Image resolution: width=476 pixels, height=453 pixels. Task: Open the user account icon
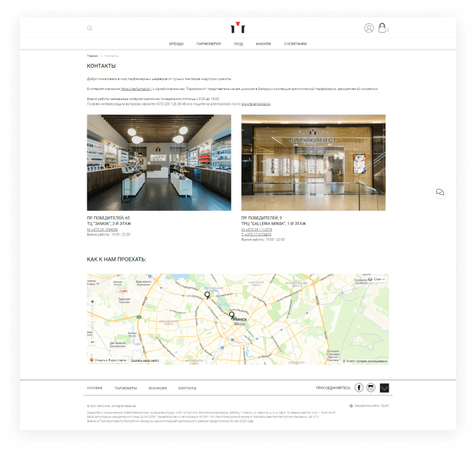click(369, 28)
